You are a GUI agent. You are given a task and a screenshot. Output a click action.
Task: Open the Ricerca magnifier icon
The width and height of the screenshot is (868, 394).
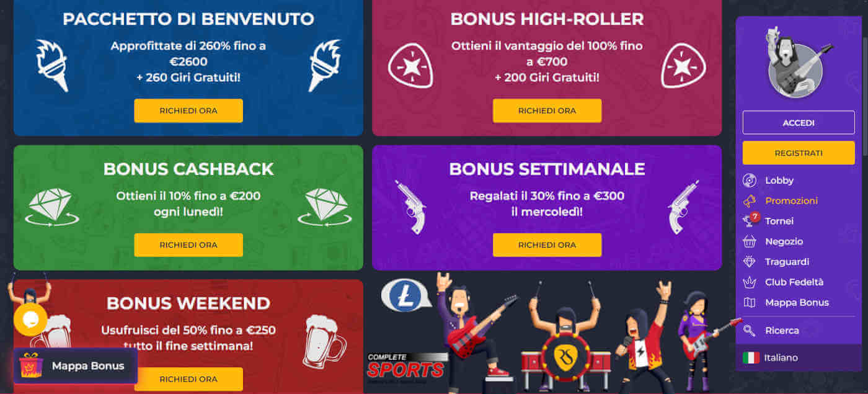pyautogui.click(x=750, y=331)
